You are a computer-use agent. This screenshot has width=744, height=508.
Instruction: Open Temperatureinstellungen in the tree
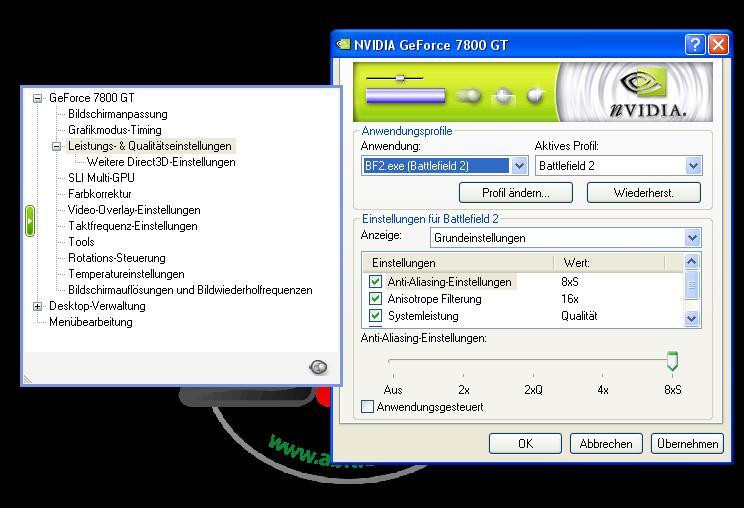(126, 274)
